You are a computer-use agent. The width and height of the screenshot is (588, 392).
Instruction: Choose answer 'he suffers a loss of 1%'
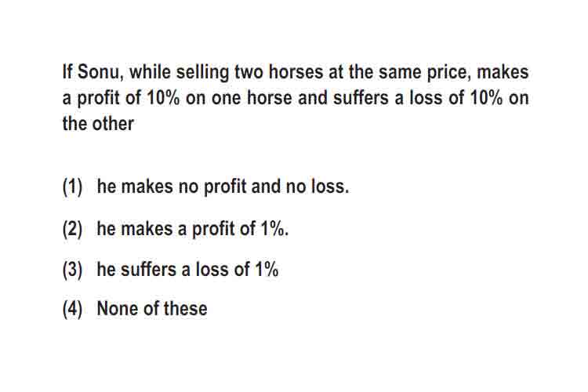coord(187,270)
